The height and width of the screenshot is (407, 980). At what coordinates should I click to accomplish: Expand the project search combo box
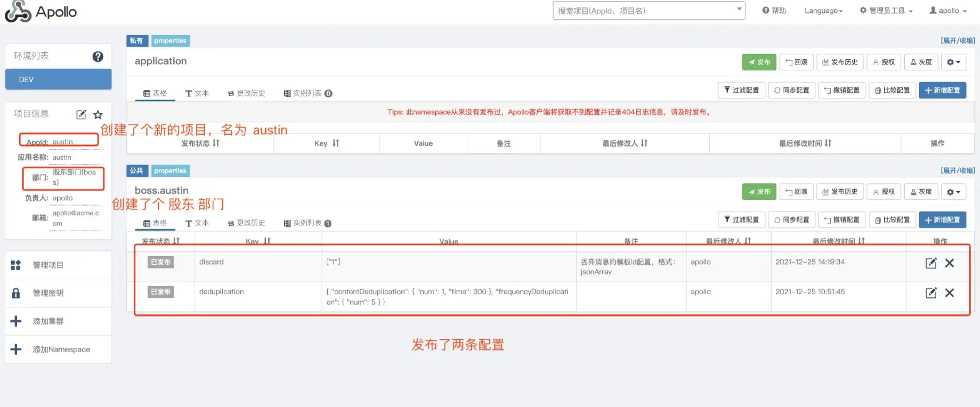click(739, 9)
